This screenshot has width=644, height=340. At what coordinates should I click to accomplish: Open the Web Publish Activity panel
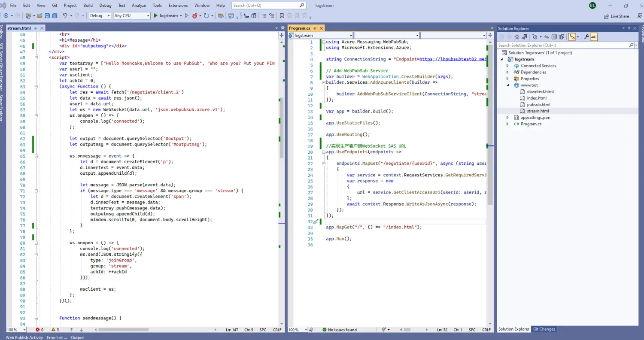[x=24, y=337]
